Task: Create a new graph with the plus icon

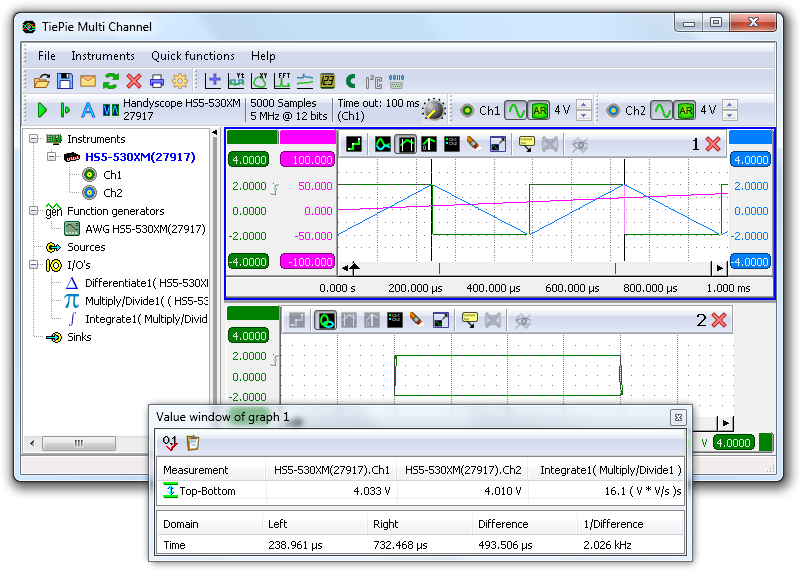Action: (213, 81)
